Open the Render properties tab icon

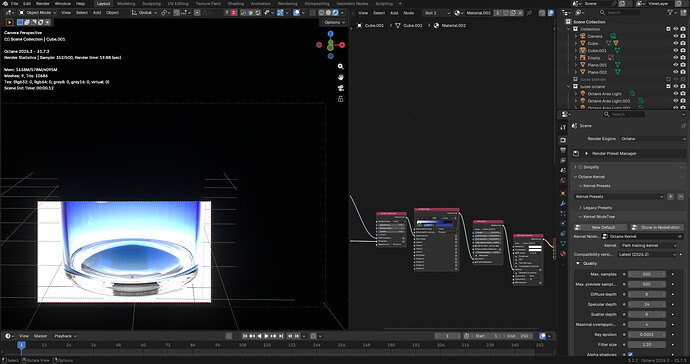point(563,140)
